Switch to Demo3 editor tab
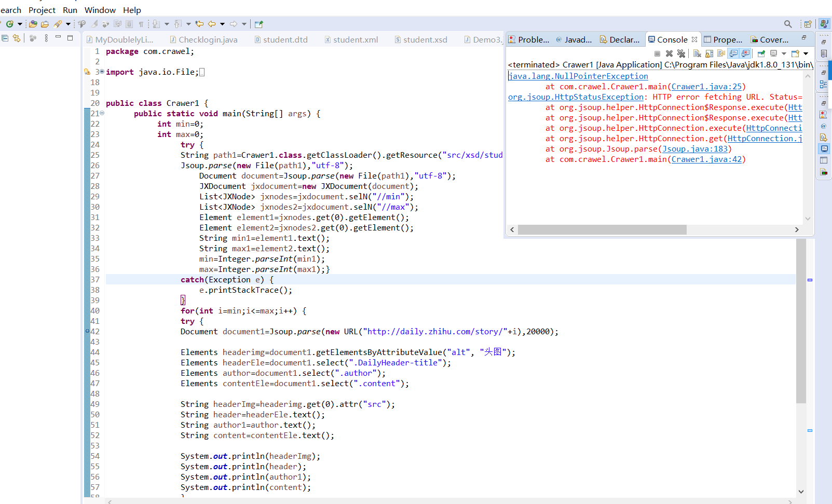Image resolution: width=832 pixels, height=504 pixels. [x=483, y=39]
